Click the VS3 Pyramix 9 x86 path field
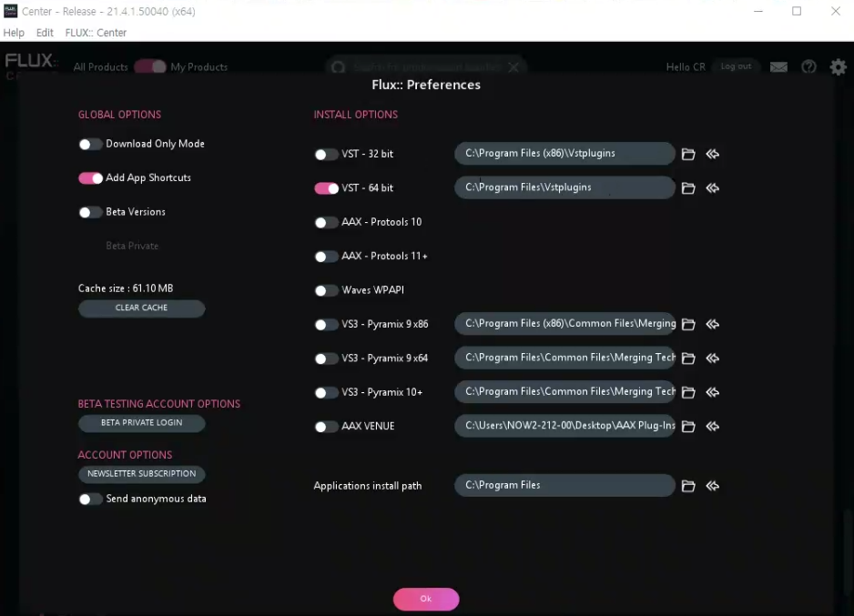 click(x=564, y=323)
